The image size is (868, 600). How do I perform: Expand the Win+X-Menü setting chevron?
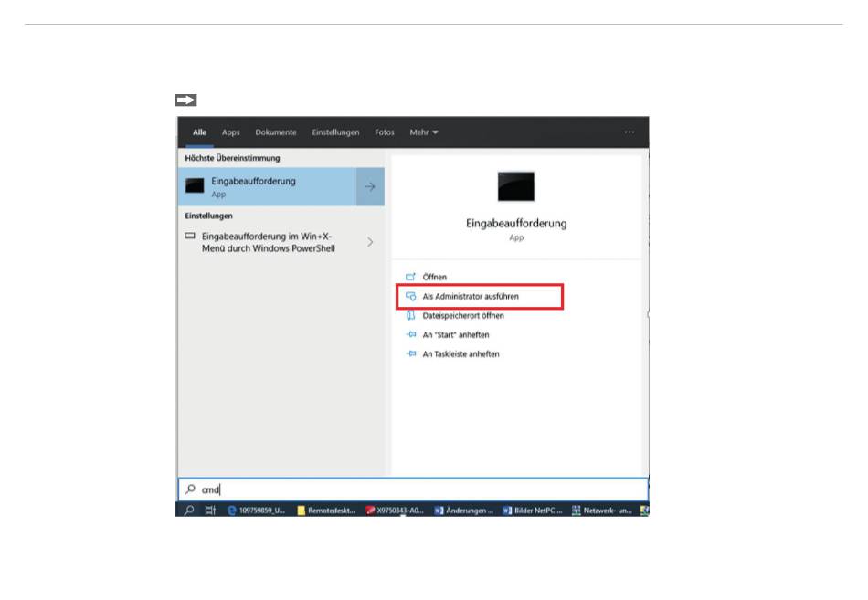tap(370, 242)
